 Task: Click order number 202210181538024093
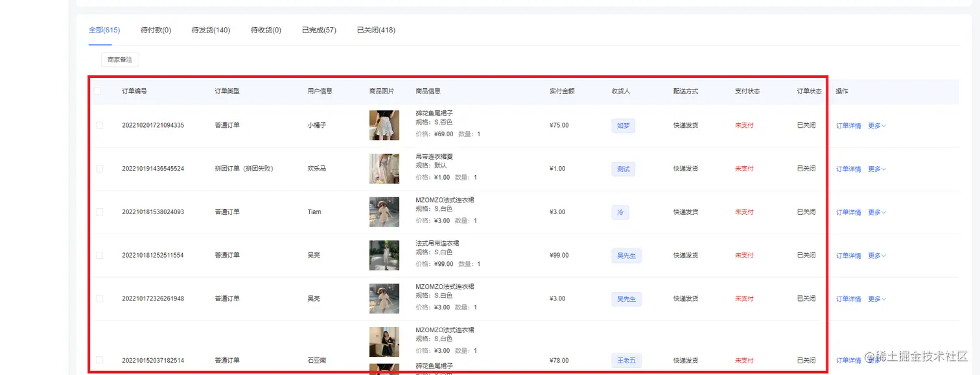(x=153, y=212)
